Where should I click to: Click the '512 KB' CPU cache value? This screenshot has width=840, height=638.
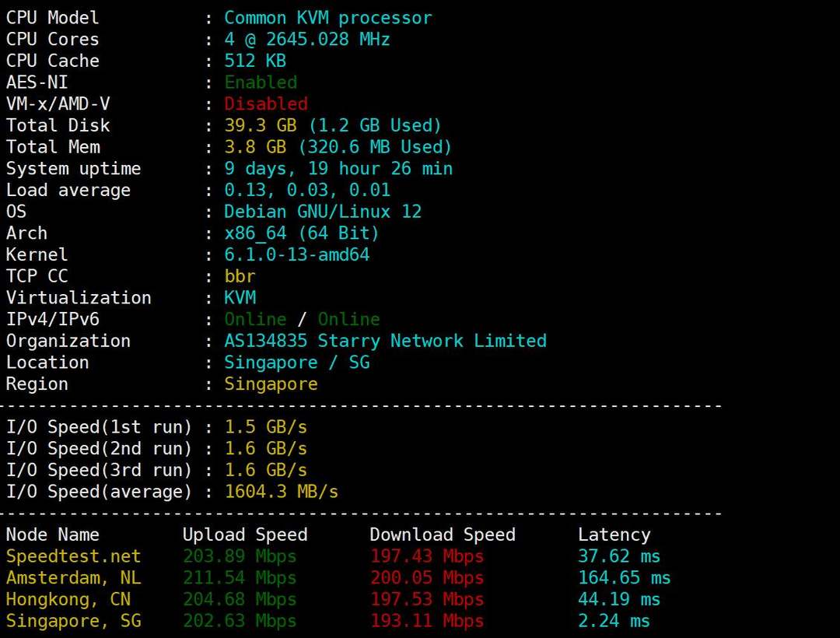255,61
